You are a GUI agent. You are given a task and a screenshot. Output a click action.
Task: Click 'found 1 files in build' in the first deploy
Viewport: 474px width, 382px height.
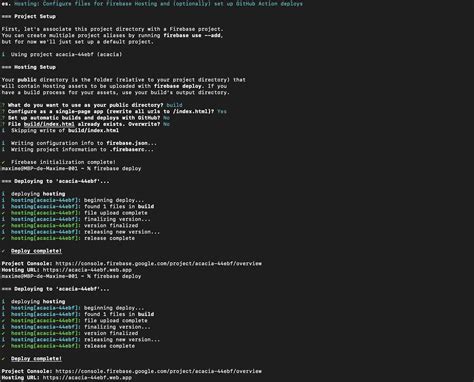pos(119,206)
